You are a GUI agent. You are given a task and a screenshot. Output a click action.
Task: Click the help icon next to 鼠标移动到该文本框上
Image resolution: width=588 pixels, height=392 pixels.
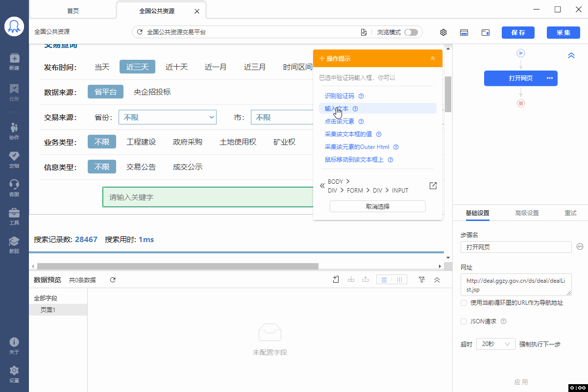391,160
